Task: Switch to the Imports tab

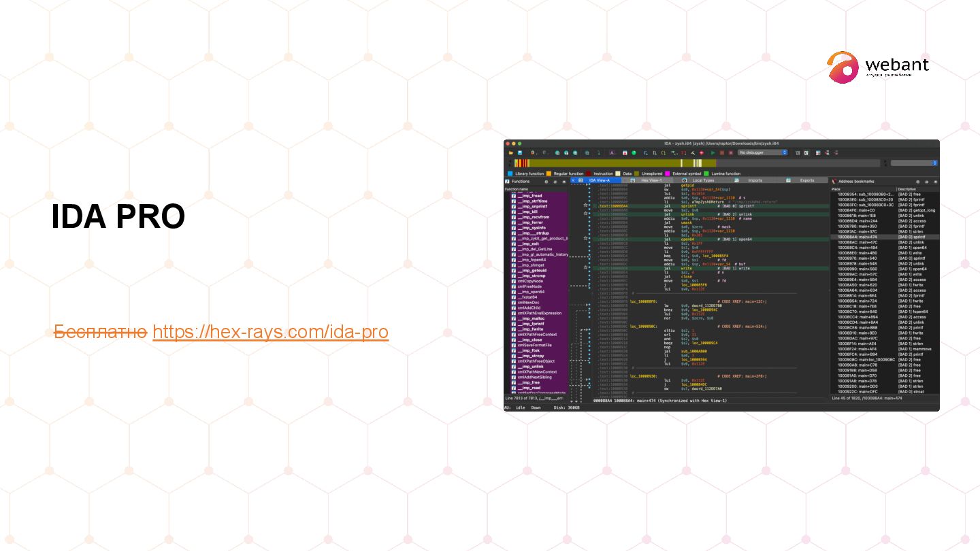Action: (x=751, y=180)
